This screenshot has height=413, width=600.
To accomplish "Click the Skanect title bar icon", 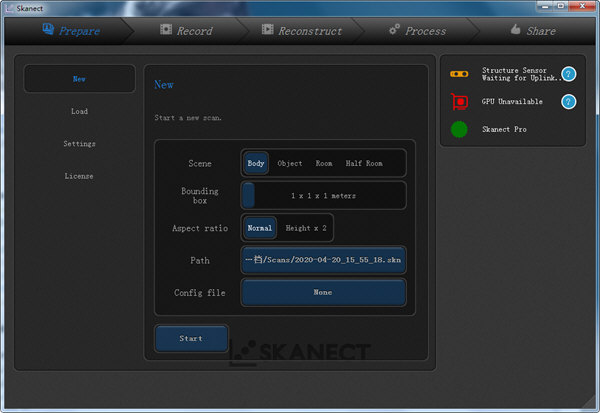I will click(10, 8).
